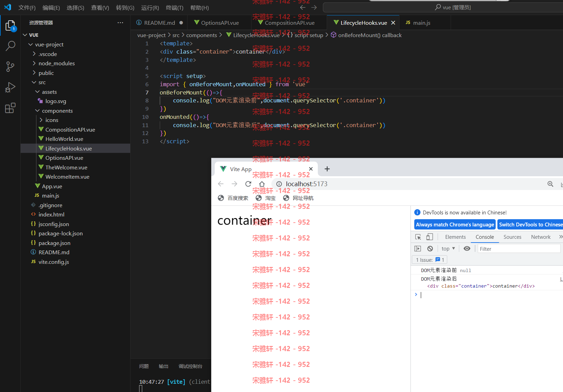Open the DevTools Sources tab
563x392 pixels.
pos(512,237)
